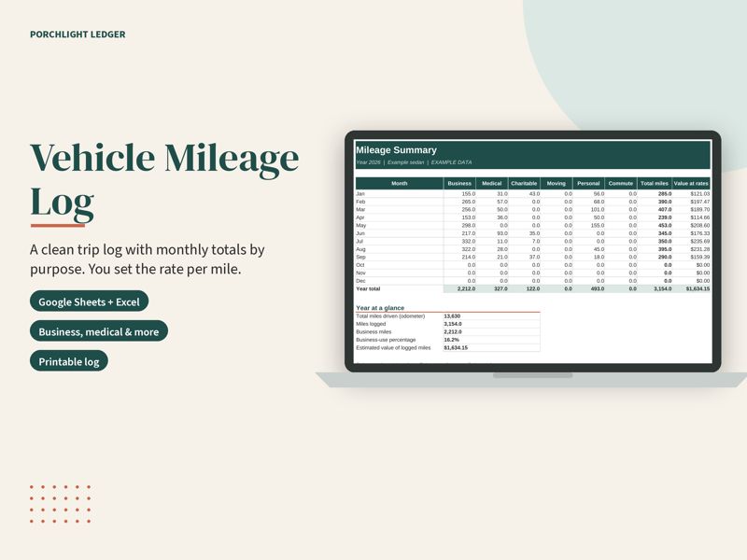The image size is (747, 560).
Task: Click the 16.2% percentage value
Action: coord(452,340)
